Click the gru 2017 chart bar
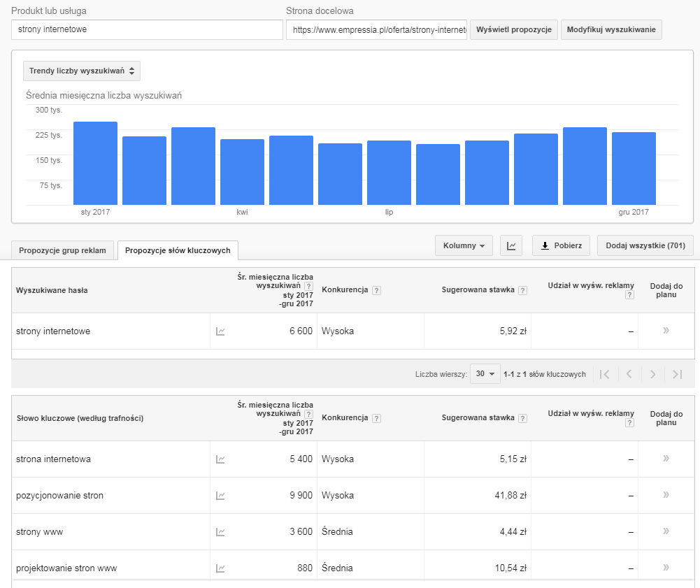Viewport: 700px width, 588px height. tap(634, 168)
